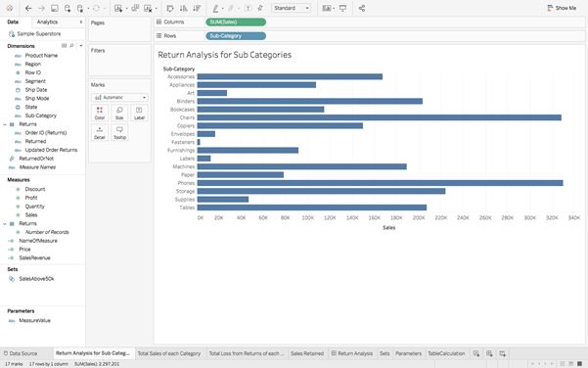Open the Color marks card

pyautogui.click(x=100, y=113)
